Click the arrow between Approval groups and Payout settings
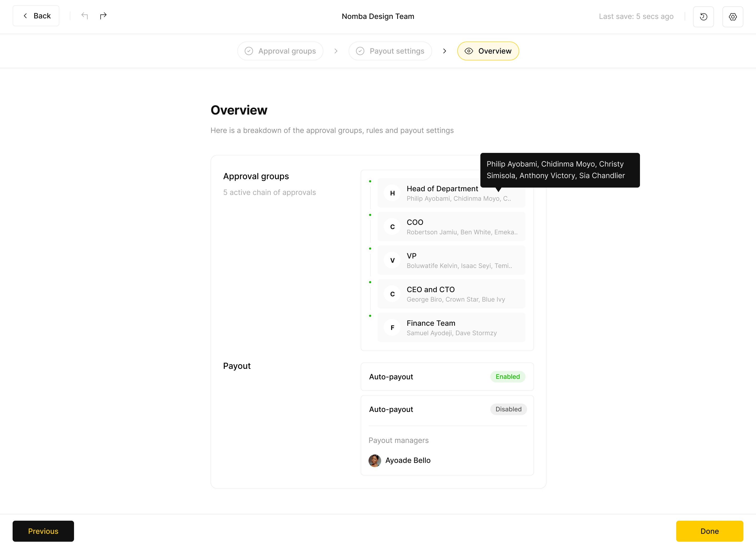756x548 pixels. 336,51
